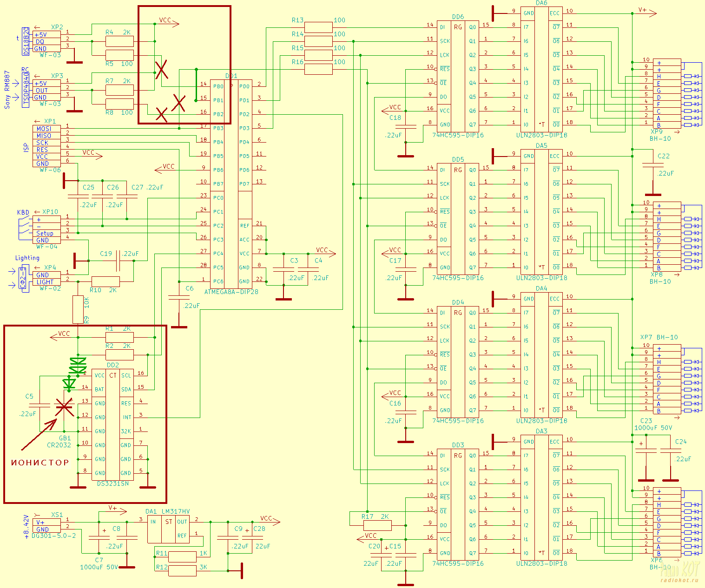
Task: Click the DD6 74HC595 shift register
Action: [x=458, y=76]
